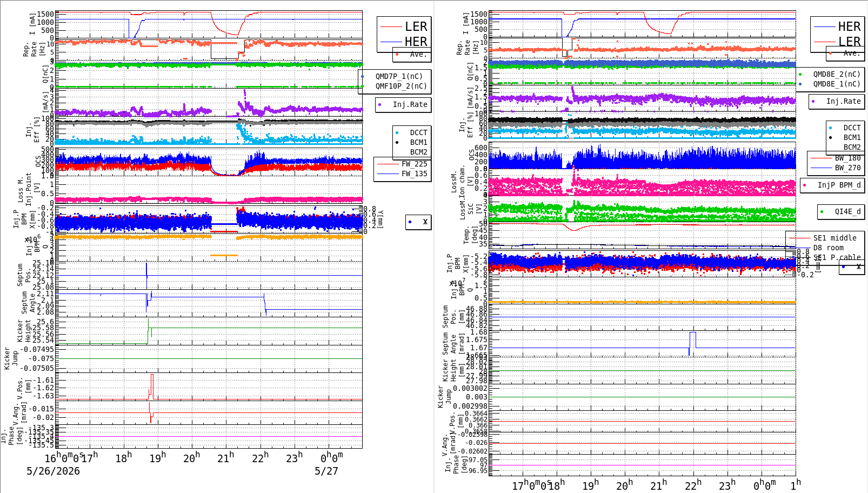Select the Inj.Rate legend in right panel
Viewport: 868px width, 493px height.
click(837, 101)
